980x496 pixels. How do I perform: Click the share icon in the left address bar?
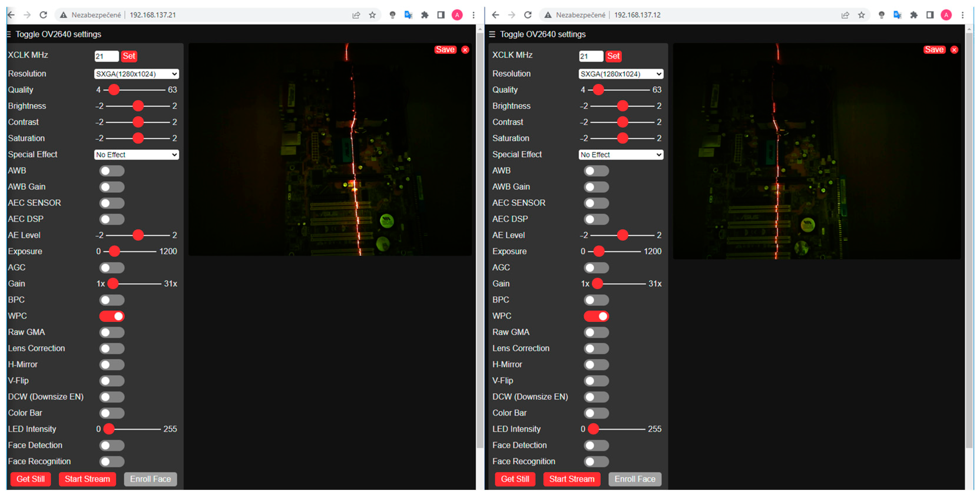click(x=356, y=15)
